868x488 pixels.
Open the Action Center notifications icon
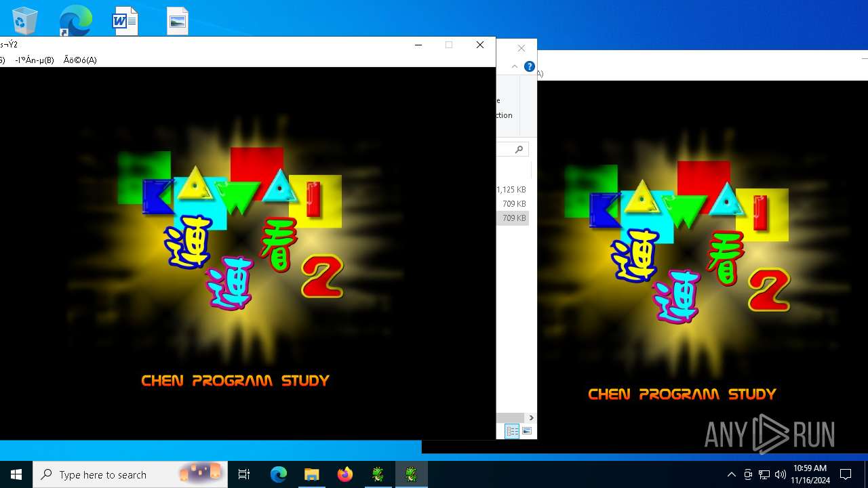[846, 474]
